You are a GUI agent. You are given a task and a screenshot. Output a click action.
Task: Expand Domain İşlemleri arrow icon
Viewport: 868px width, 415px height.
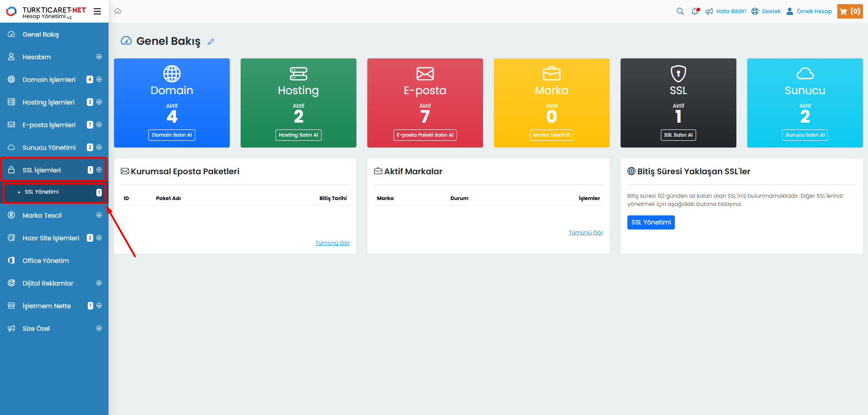pyautogui.click(x=99, y=79)
